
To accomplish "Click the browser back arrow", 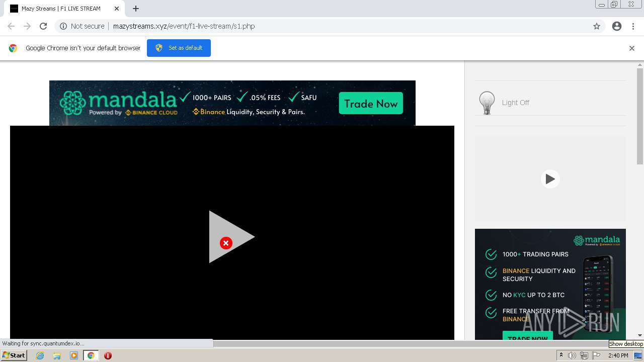I will tap(11, 26).
